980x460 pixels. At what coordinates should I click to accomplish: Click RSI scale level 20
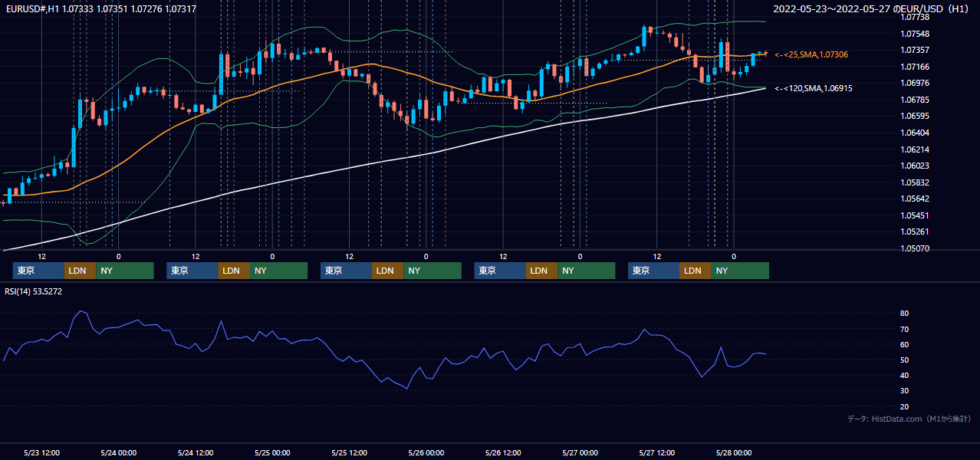point(905,406)
